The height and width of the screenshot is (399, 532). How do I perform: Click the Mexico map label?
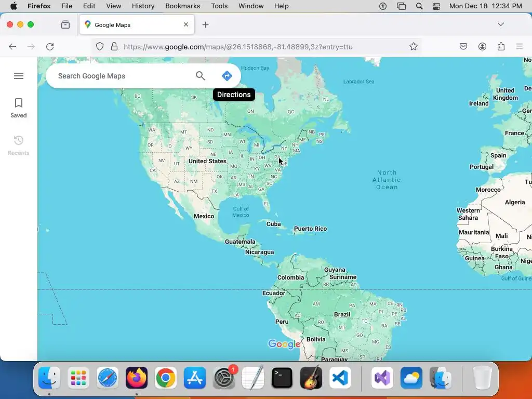click(x=204, y=216)
